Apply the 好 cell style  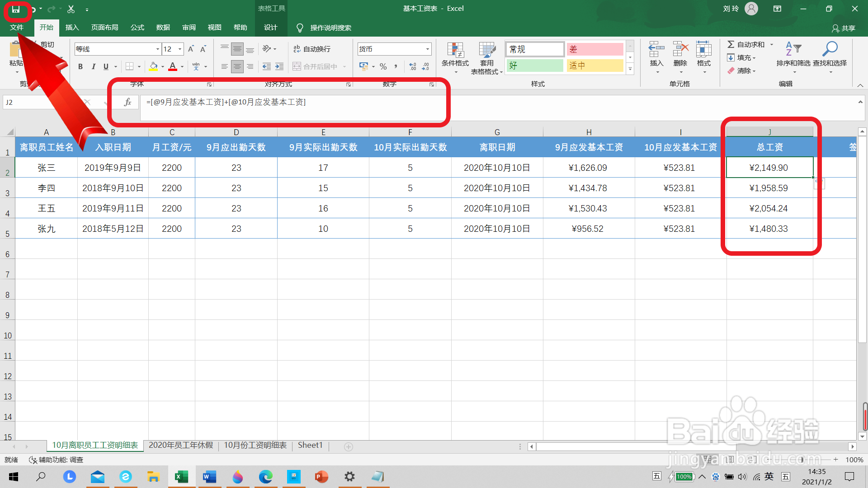pos(534,66)
